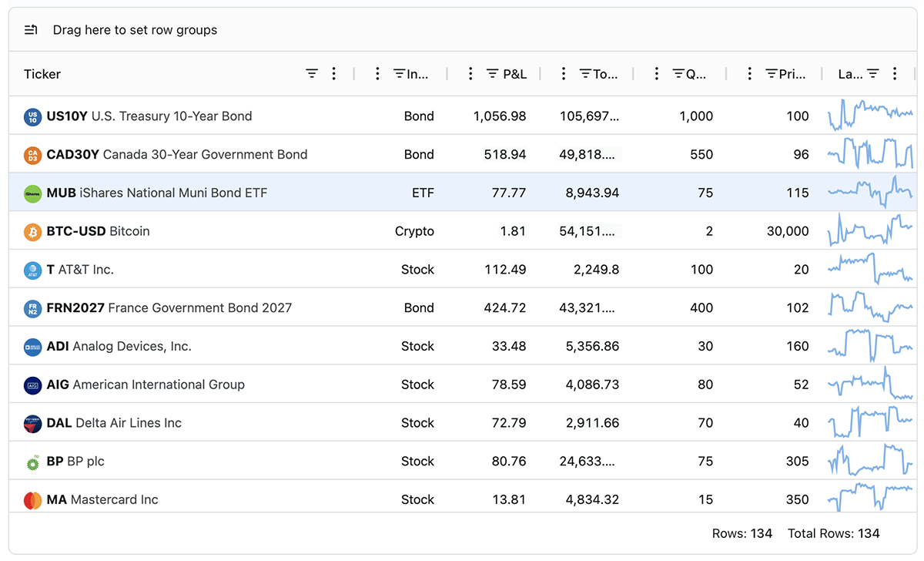924x561 pixels.
Task: Open the Price column three-dot menu
Action: click(749, 74)
